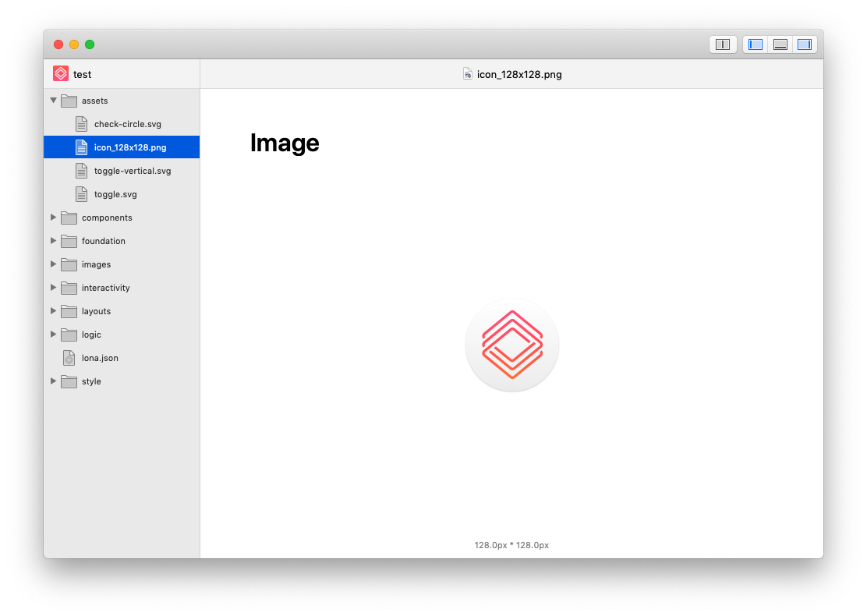This screenshot has height=616, width=867.
Task: Select check-circle.svg in the sidebar
Action: coord(122,124)
